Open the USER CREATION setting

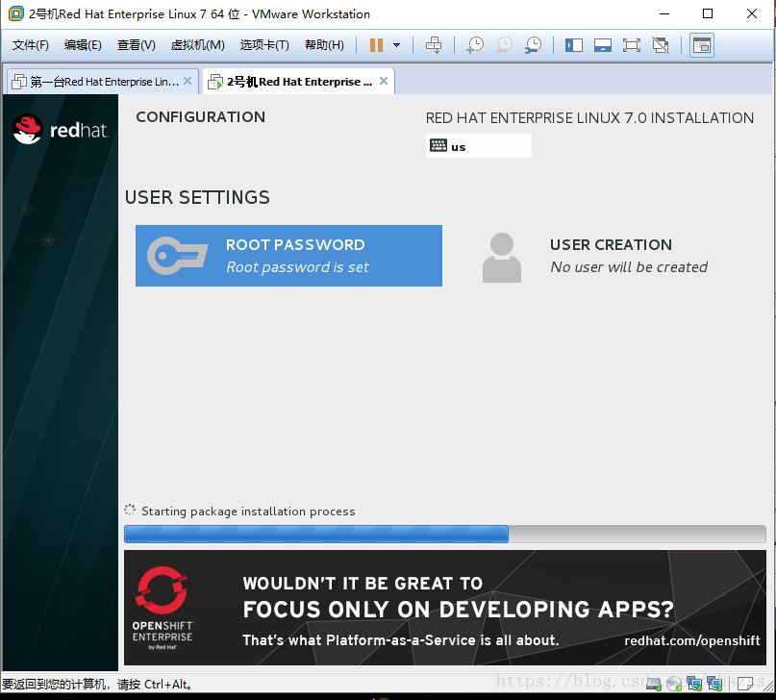pos(596,257)
